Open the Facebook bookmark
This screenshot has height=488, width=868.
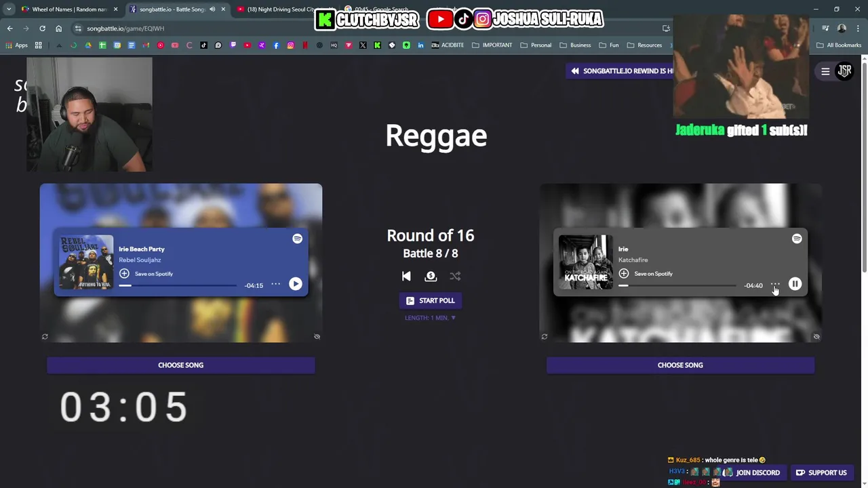[x=276, y=45]
